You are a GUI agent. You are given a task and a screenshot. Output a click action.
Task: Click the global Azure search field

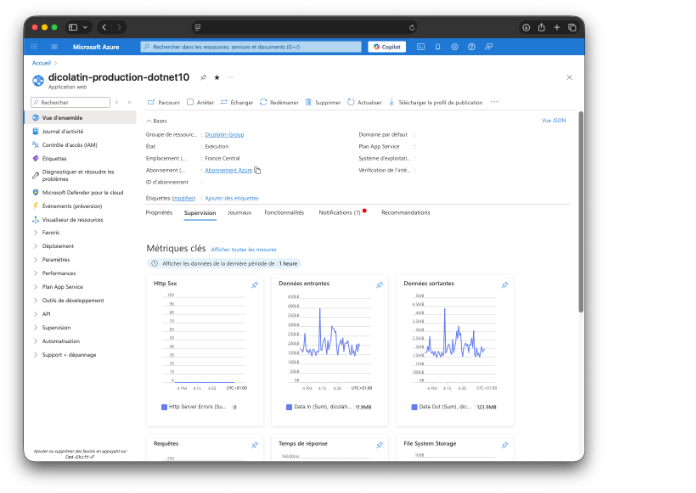tap(251, 47)
